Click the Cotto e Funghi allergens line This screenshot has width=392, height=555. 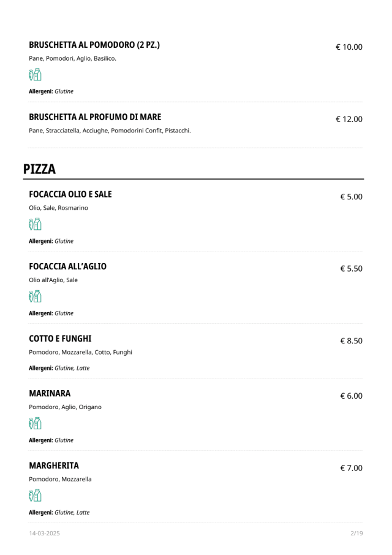pos(59,368)
